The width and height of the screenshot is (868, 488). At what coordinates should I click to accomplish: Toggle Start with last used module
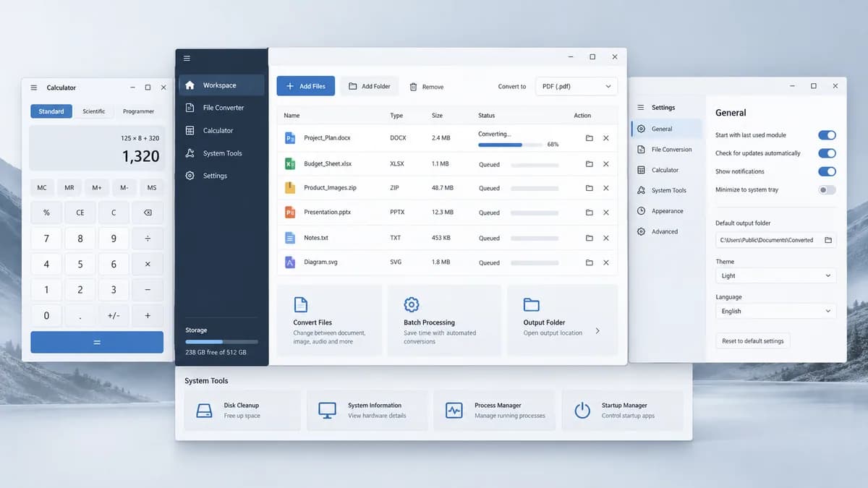(827, 135)
